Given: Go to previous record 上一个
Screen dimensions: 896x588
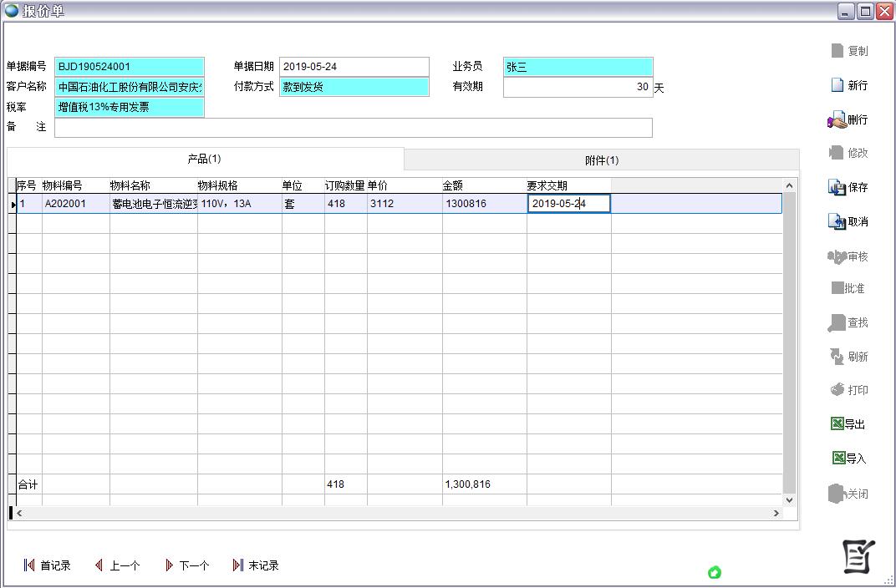Looking at the screenshot, I should (x=99, y=565).
